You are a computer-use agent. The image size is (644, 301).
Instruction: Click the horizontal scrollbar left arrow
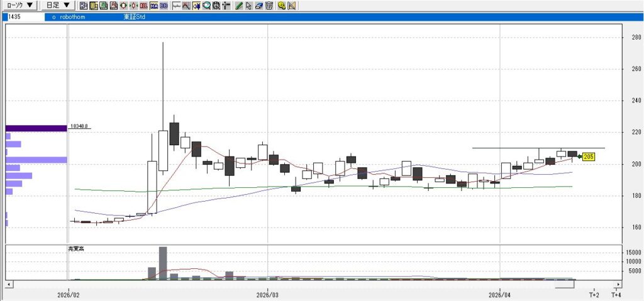coord(9,284)
